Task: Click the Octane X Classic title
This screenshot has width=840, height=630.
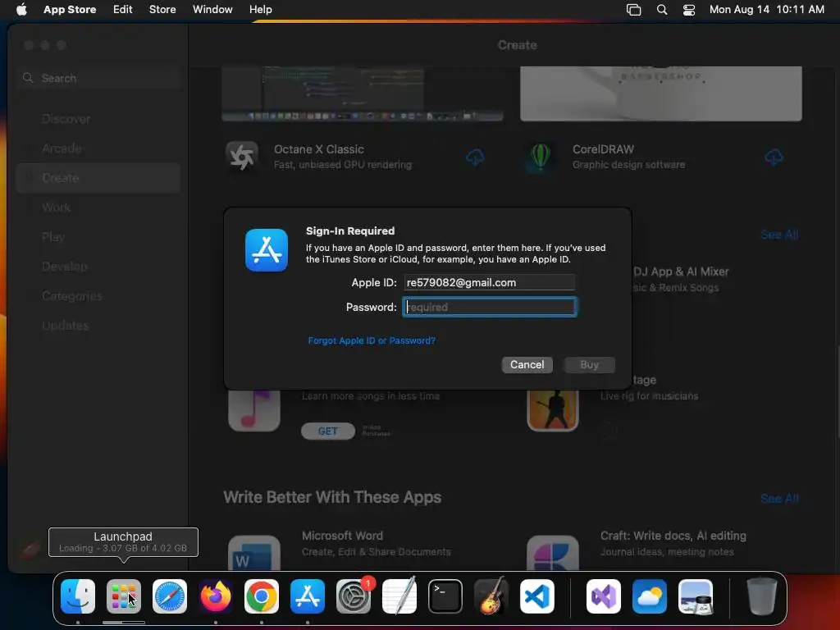Action: [x=319, y=149]
